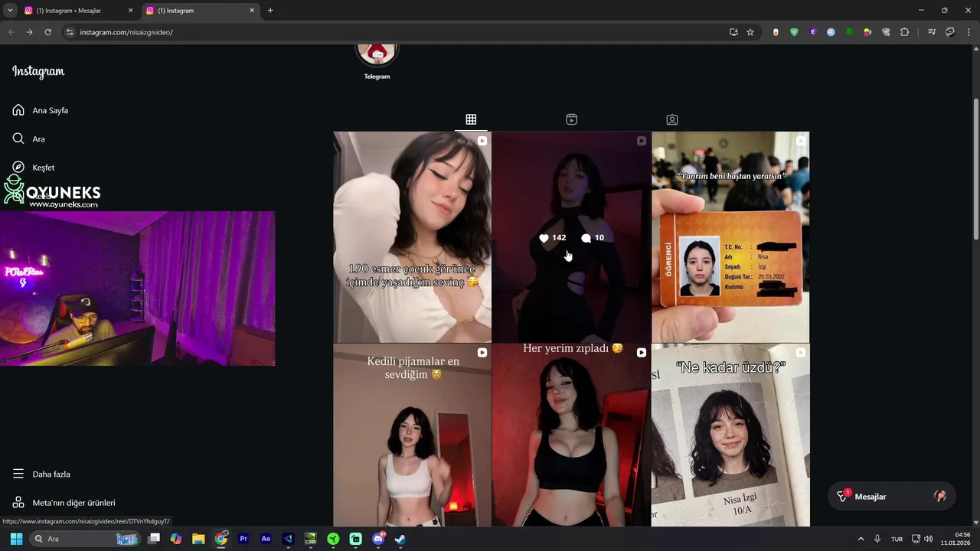View site information icon in address bar

pos(70,32)
